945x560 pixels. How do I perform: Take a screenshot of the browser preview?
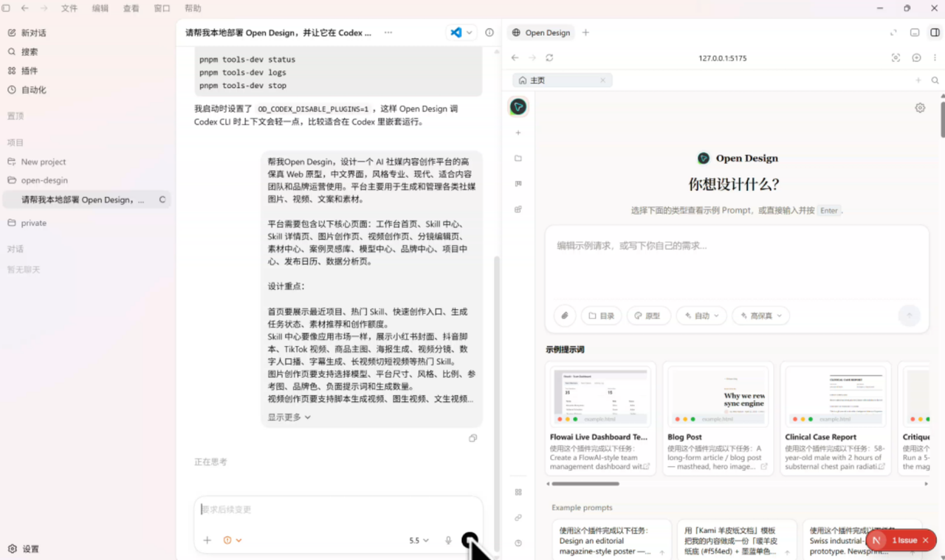(x=896, y=58)
